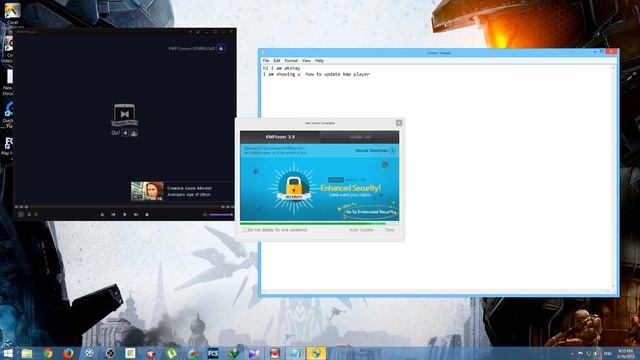The image size is (640, 360).
Task: Click the first icon beside 'Go!'
Action: 125,133
